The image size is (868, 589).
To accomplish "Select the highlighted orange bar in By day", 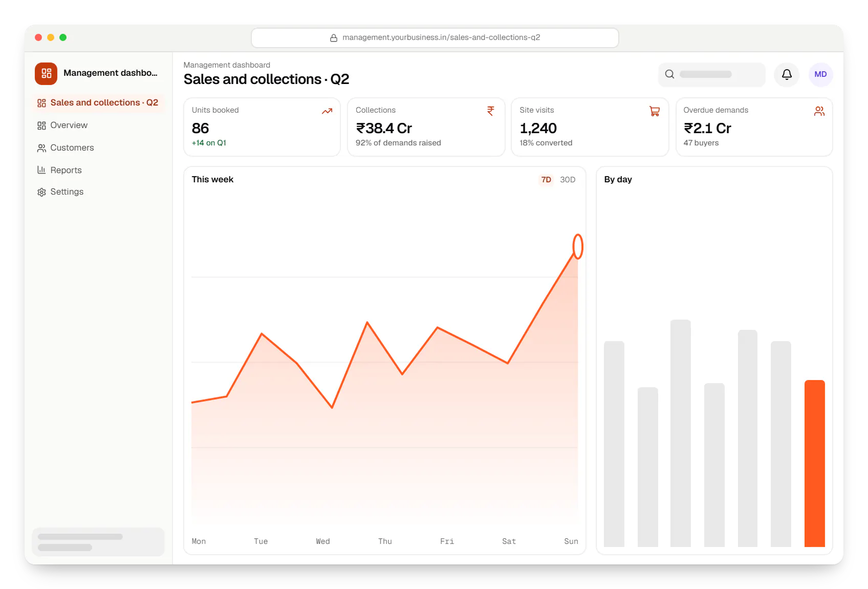I will 814,464.
